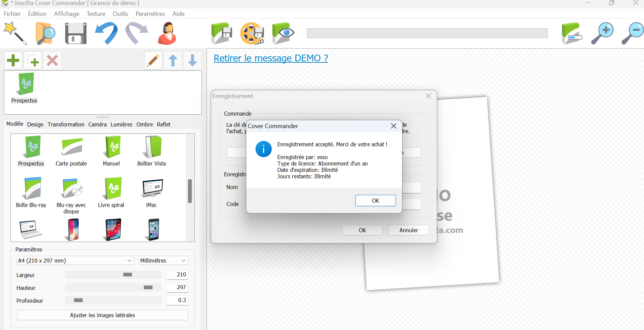
Task: Open the Outils menu
Action: tap(120, 14)
